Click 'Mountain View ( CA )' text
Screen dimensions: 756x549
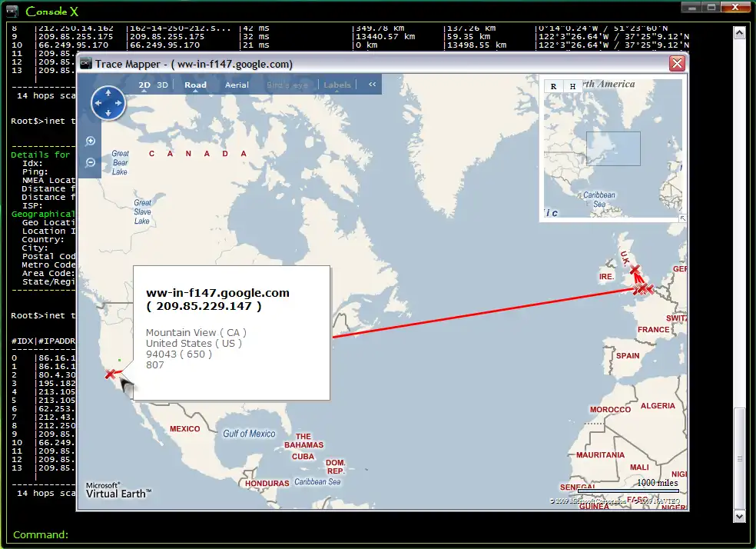click(196, 332)
